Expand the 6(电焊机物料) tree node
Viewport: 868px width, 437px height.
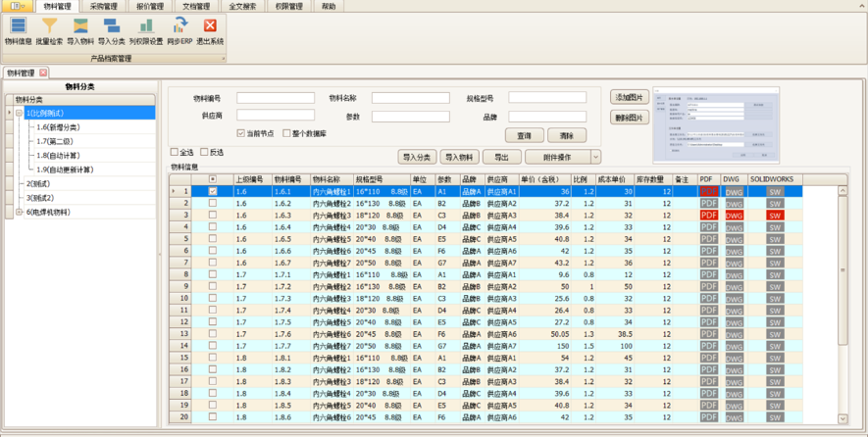click(19, 212)
